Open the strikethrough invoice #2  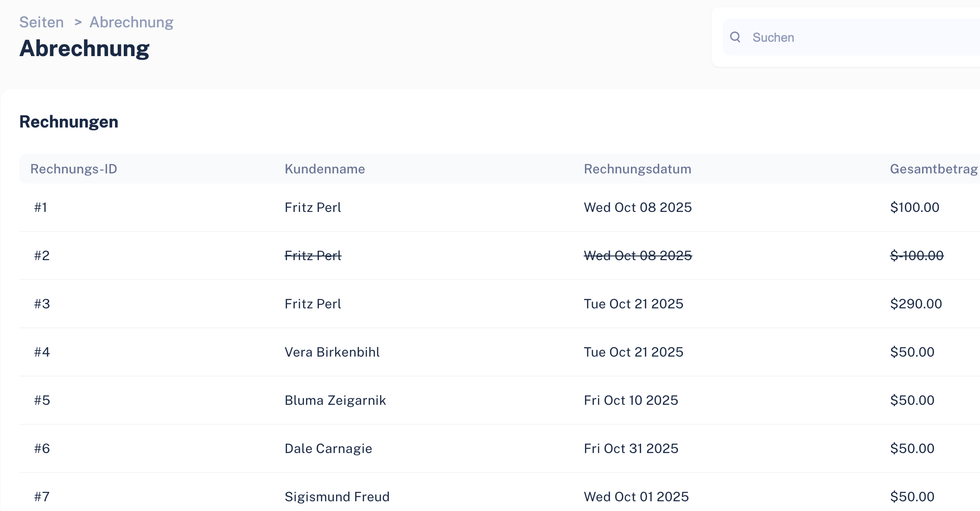[499, 255]
